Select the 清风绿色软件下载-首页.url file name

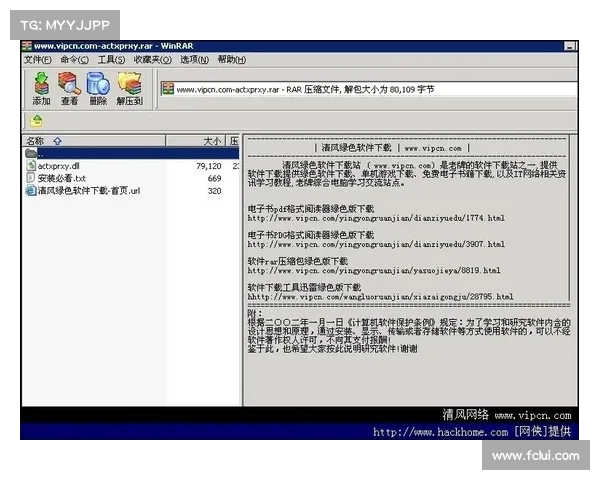point(89,191)
